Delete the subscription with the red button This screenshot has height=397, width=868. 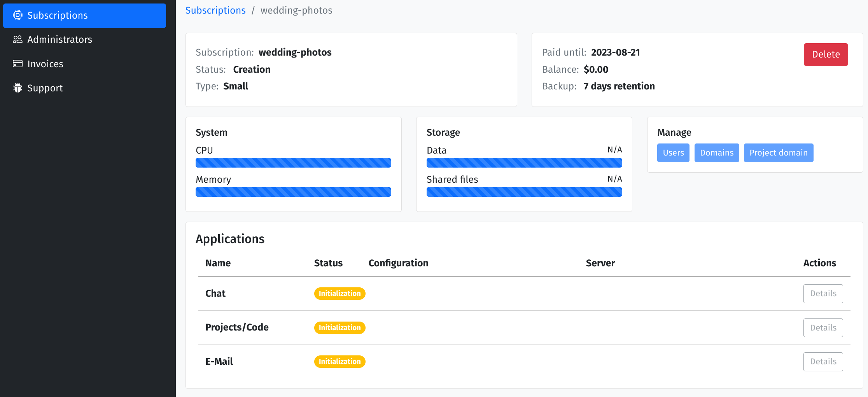point(826,54)
